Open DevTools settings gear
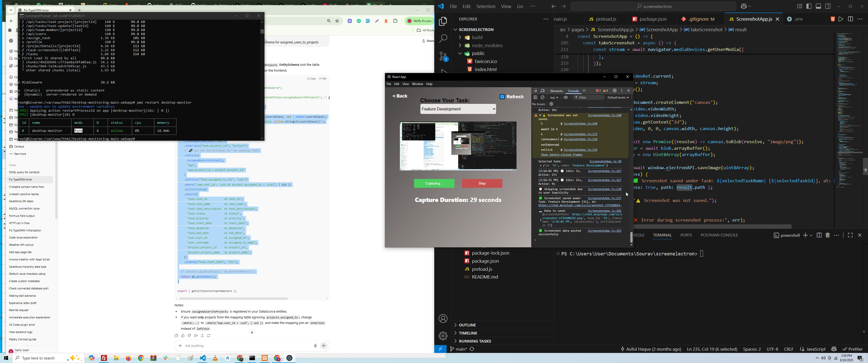This screenshot has width=868, height=363. pyautogui.click(x=615, y=91)
